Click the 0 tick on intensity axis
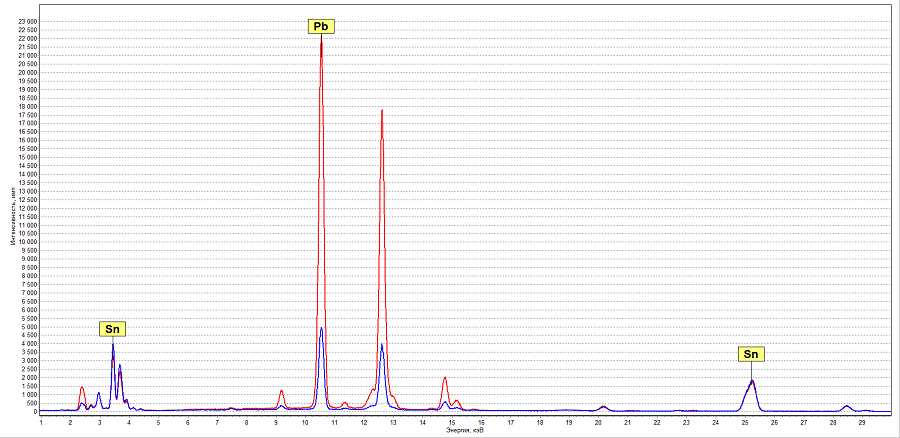This screenshot has width=900, height=438. (36, 411)
